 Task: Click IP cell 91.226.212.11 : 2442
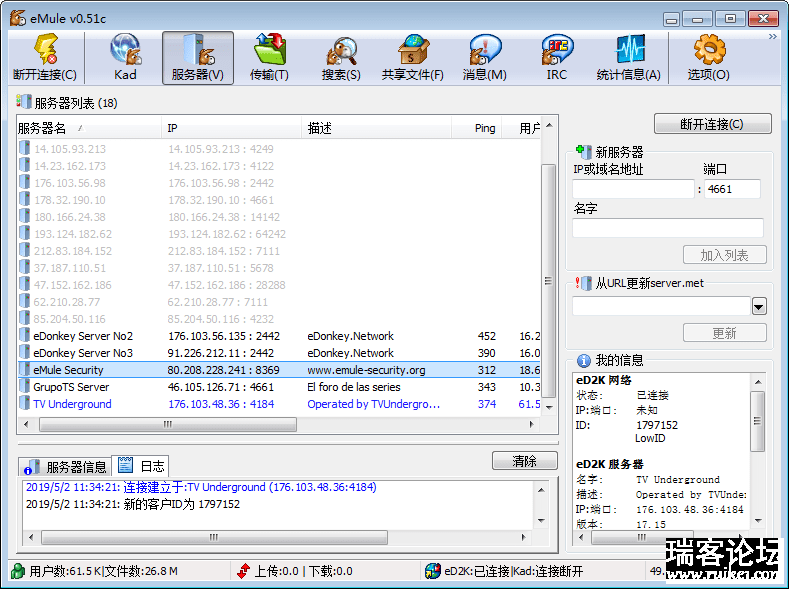pos(221,353)
